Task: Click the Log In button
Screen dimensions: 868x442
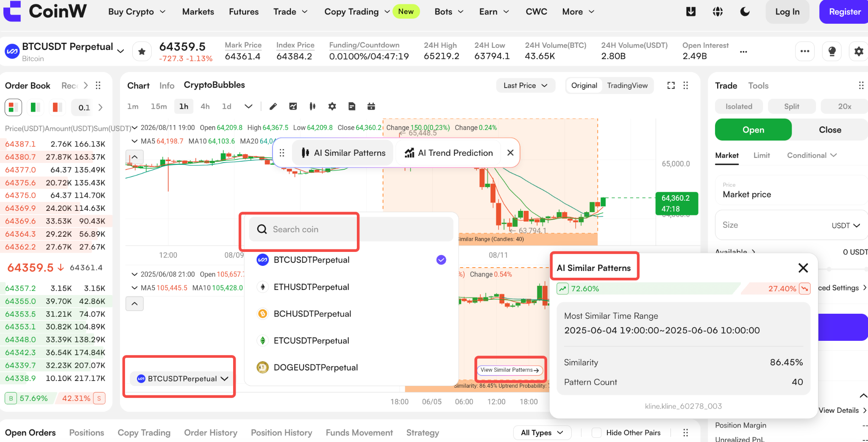Action: pyautogui.click(x=787, y=12)
